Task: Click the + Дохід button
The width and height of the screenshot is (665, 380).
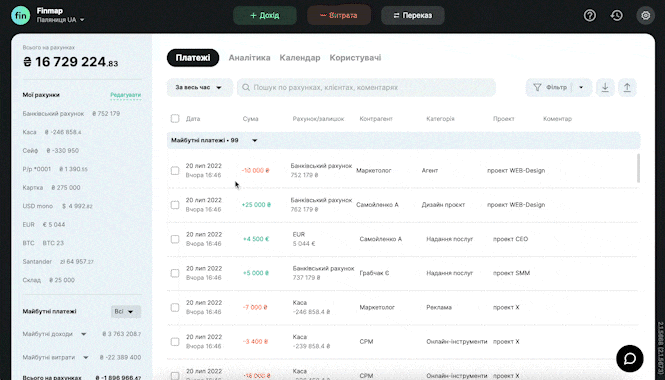Action: pos(265,16)
